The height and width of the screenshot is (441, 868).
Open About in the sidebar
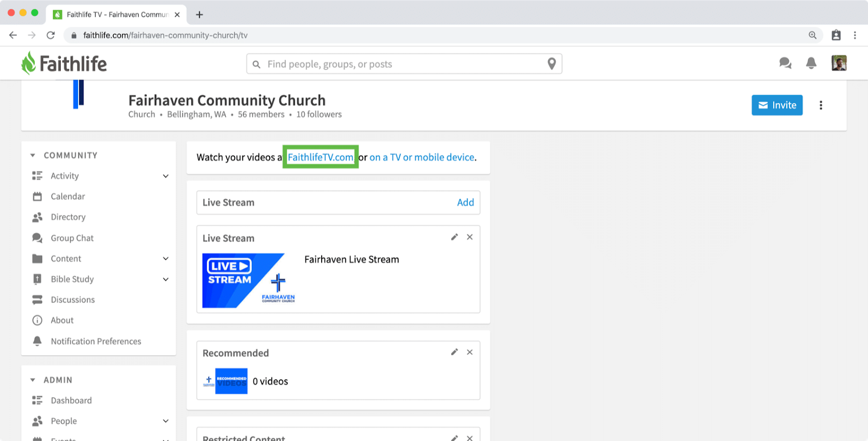tap(62, 320)
